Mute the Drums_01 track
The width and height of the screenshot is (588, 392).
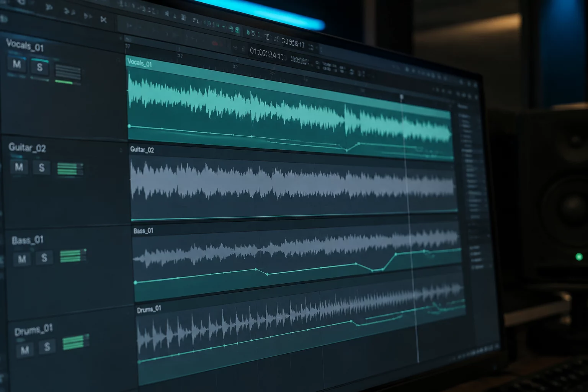(x=25, y=350)
